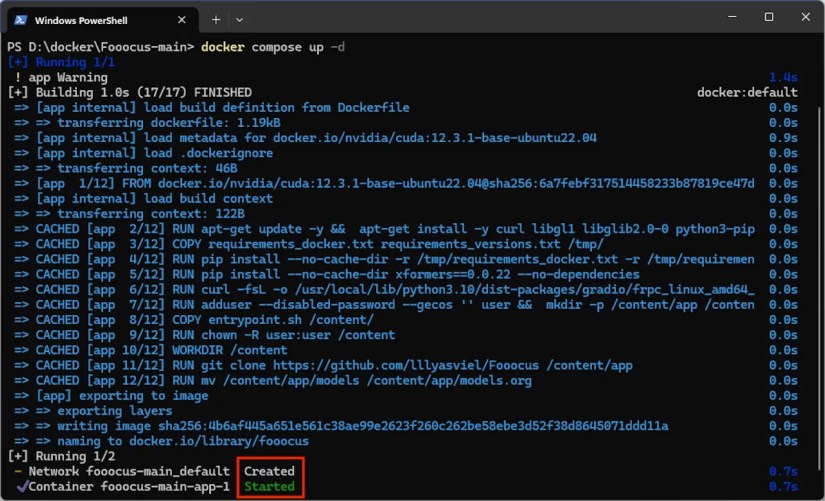This screenshot has height=501, width=825.
Task: Click the 'app Warning' line
Action: (x=61, y=77)
